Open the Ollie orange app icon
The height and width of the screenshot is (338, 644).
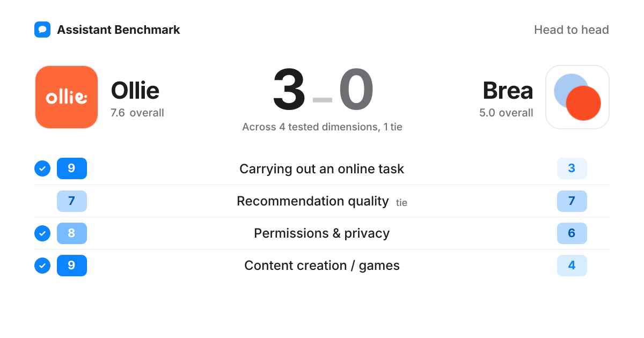(x=67, y=97)
